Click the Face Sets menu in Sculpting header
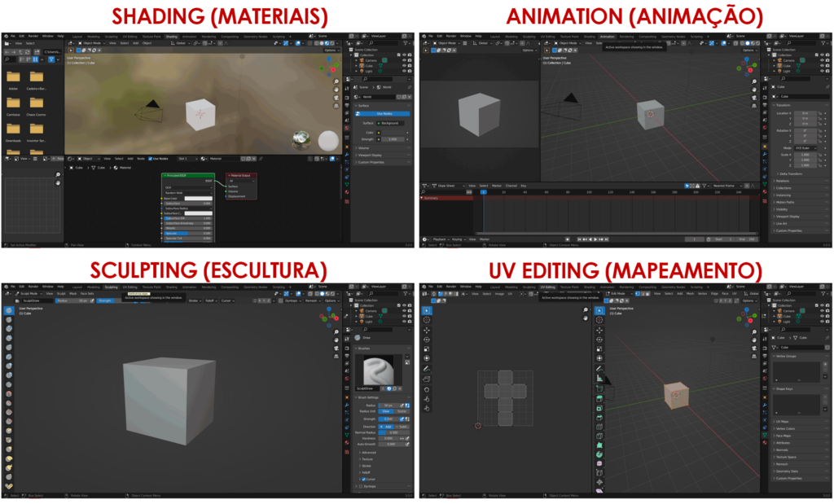This screenshot has width=834, height=504. coord(87,293)
